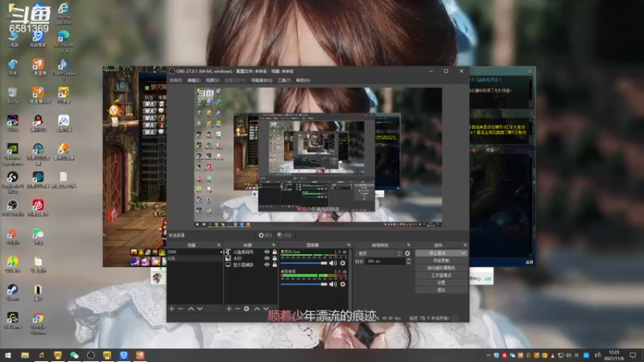Move selected scene down
644x362 pixels.
coord(200,308)
